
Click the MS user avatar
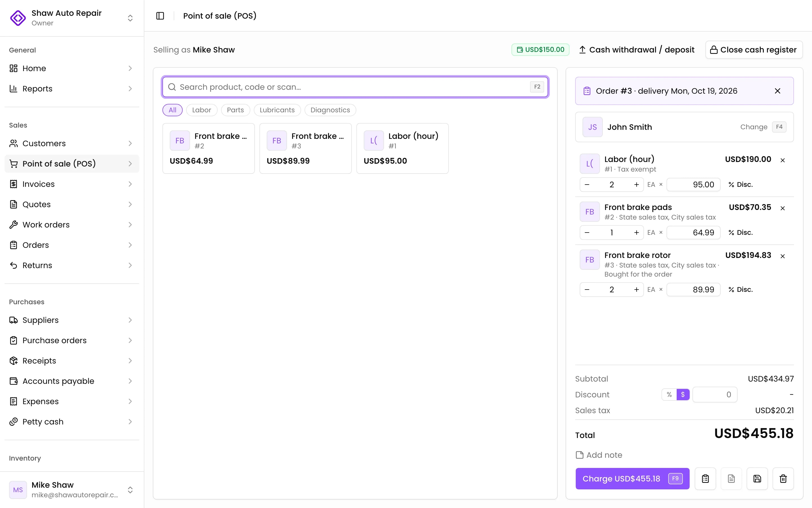(x=18, y=490)
